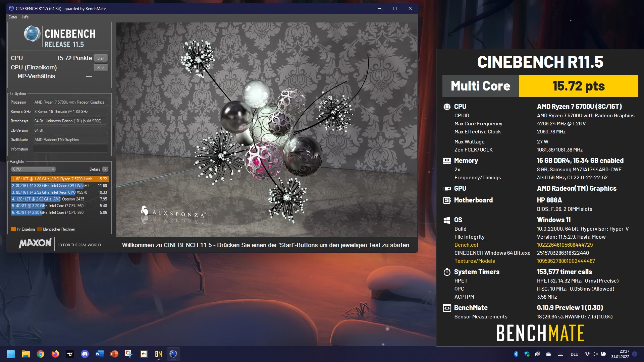Click the brown Identischer Rechner legend swatch
644x362 pixels.
tap(39, 229)
